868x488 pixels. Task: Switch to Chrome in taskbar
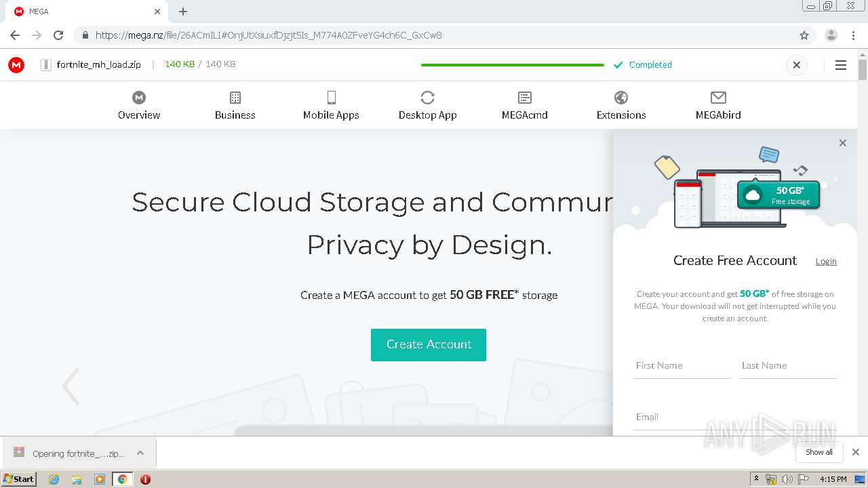coord(122,479)
